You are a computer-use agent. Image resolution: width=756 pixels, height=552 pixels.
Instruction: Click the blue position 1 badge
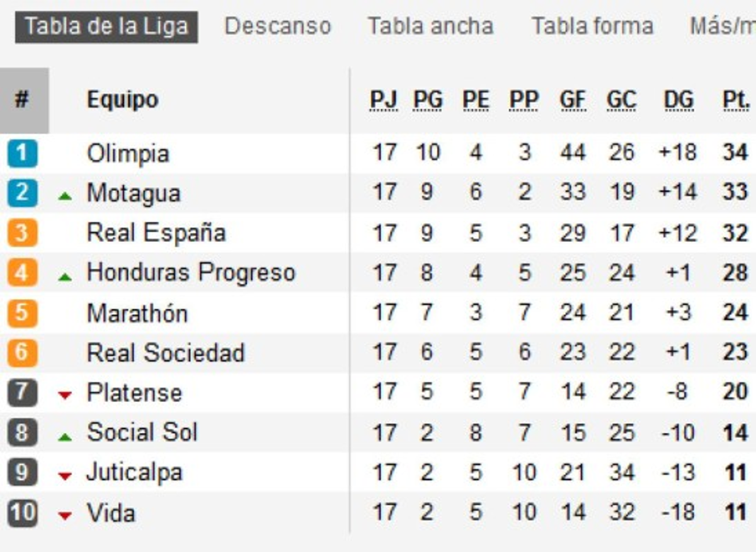point(23,154)
